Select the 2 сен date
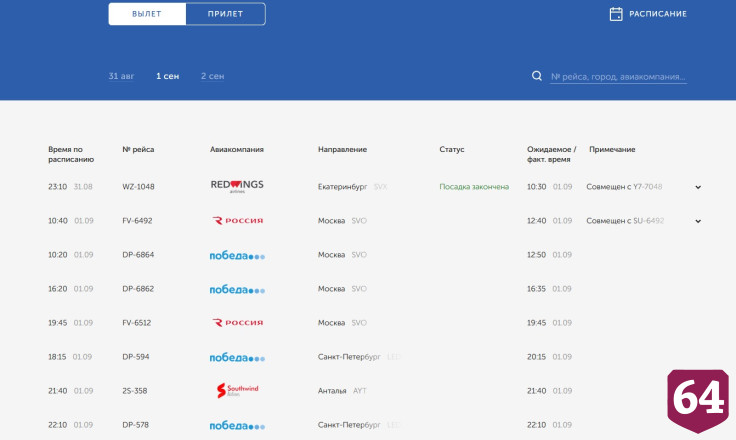Image resolution: width=736 pixels, height=440 pixels. pyautogui.click(x=212, y=76)
